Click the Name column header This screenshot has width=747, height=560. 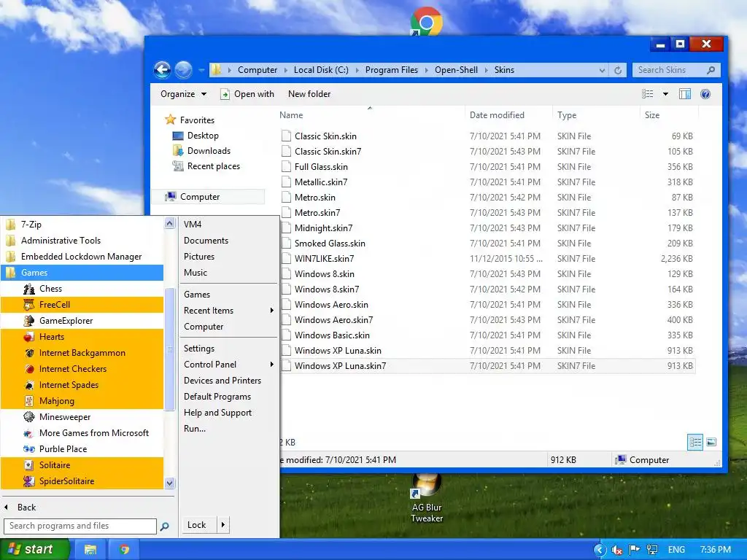(371, 114)
